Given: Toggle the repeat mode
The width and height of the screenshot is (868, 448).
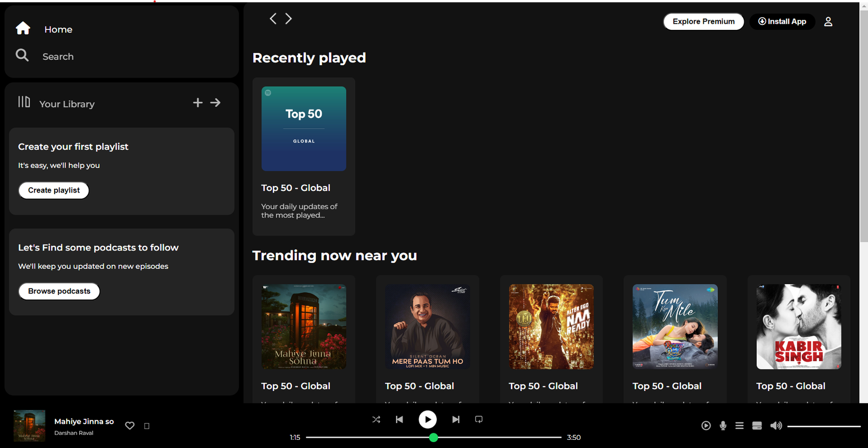Looking at the screenshot, I should (x=478, y=419).
